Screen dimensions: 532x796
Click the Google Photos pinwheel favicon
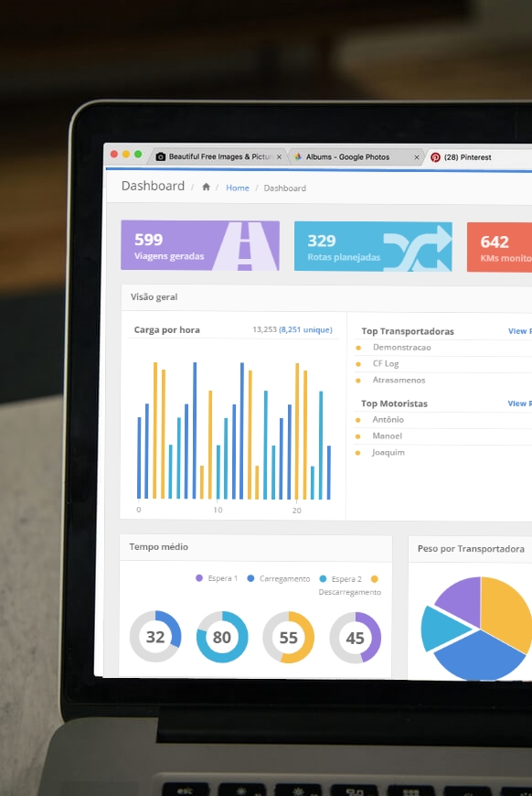click(298, 156)
